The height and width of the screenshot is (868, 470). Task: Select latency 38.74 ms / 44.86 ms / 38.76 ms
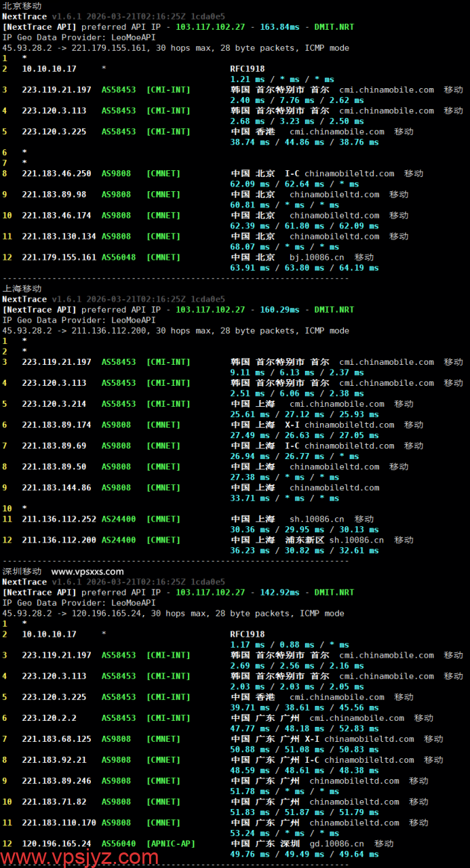click(x=305, y=142)
